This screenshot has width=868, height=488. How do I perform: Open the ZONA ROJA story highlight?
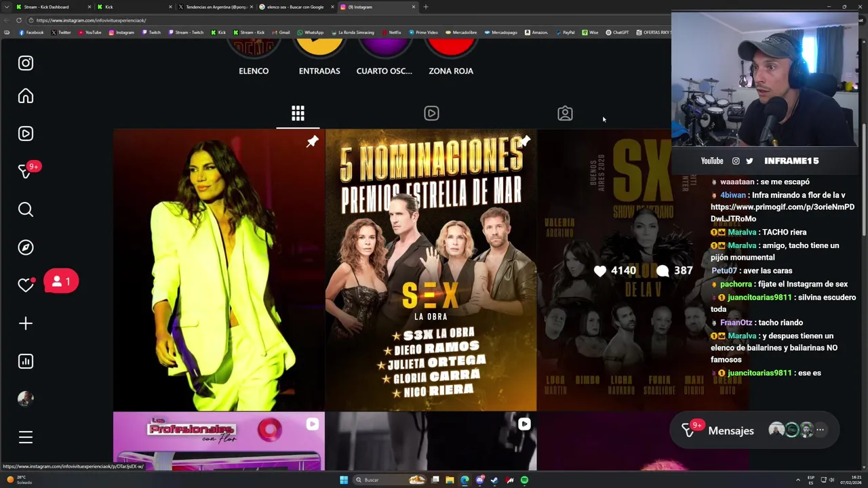(451, 58)
